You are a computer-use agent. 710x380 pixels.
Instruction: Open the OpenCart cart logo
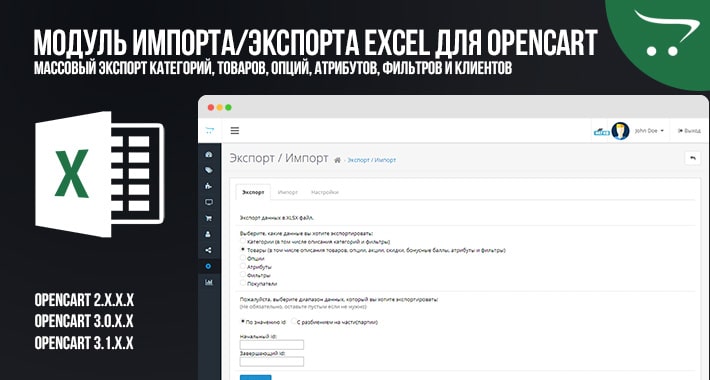click(x=209, y=130)
